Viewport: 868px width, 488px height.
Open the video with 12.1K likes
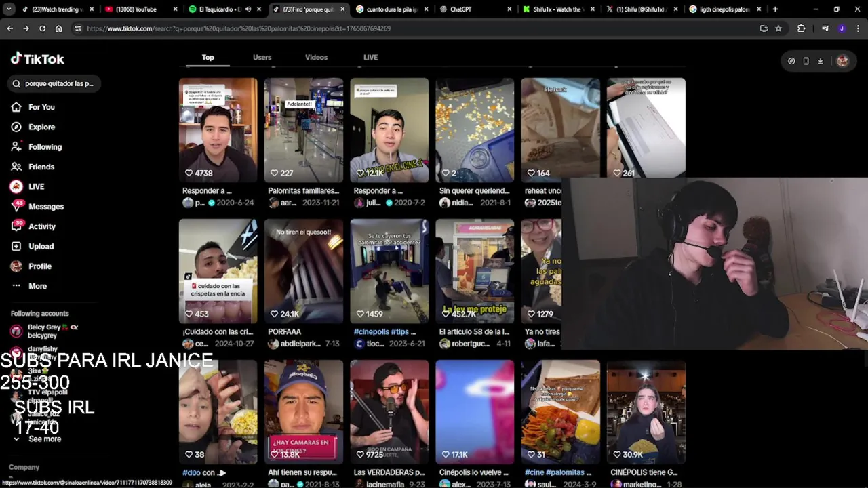(x=389, y=130)
